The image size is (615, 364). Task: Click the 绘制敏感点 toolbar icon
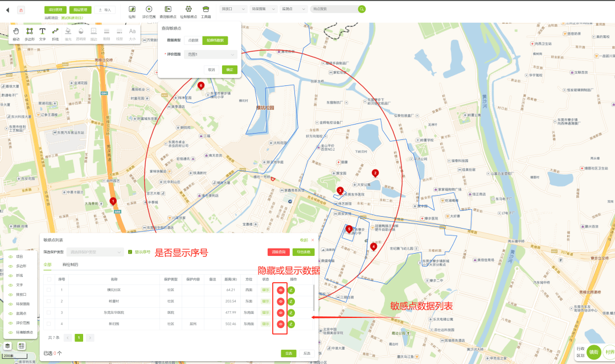[x=190, y=10]
